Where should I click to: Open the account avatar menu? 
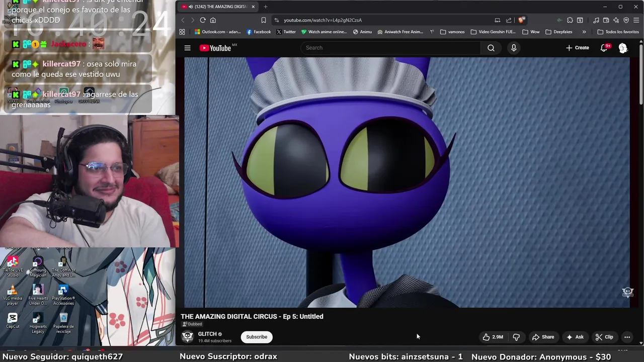623,48
